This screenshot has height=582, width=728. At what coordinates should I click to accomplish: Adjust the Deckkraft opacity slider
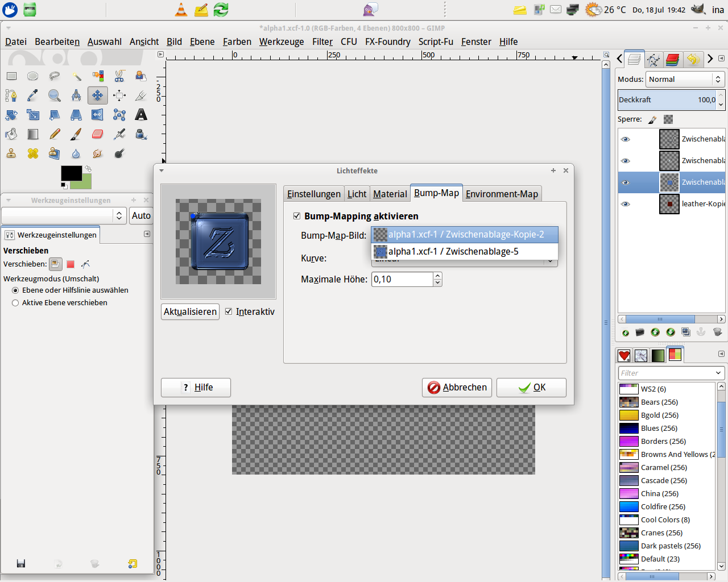click(667, 99)
